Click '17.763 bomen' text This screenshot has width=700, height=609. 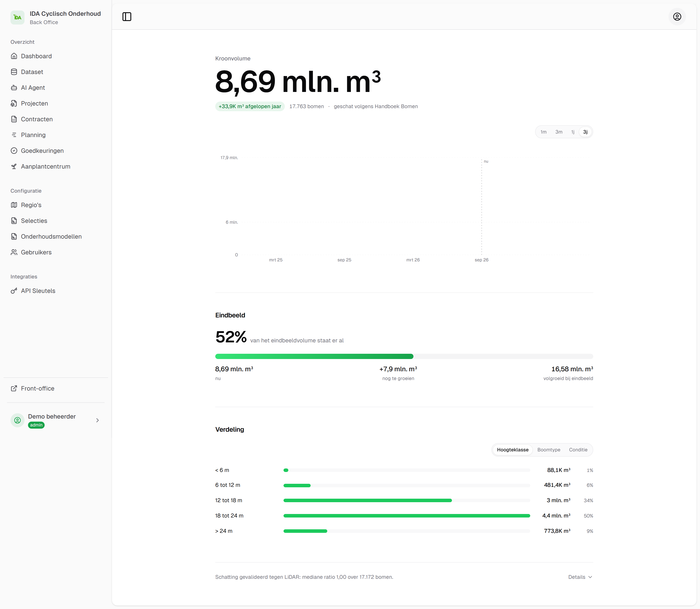pyautogui.click(x=306, y=106)
